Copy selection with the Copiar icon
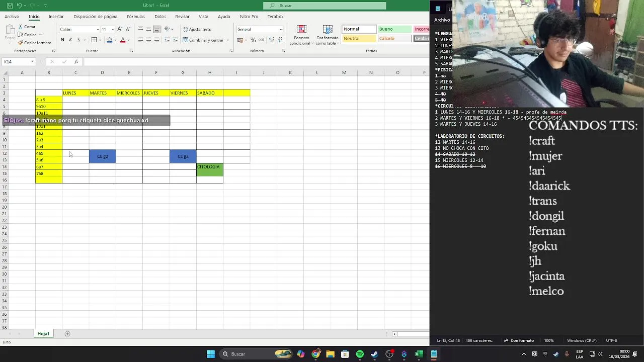 point(21,35)
